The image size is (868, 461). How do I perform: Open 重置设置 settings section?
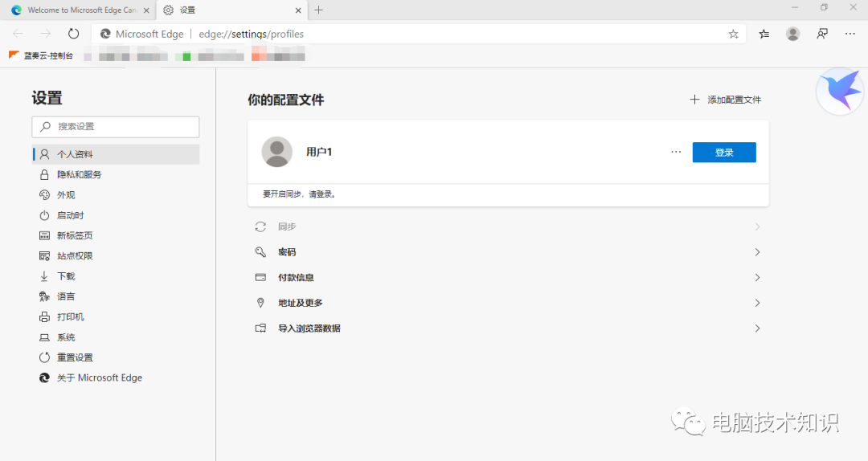(115, 357)
